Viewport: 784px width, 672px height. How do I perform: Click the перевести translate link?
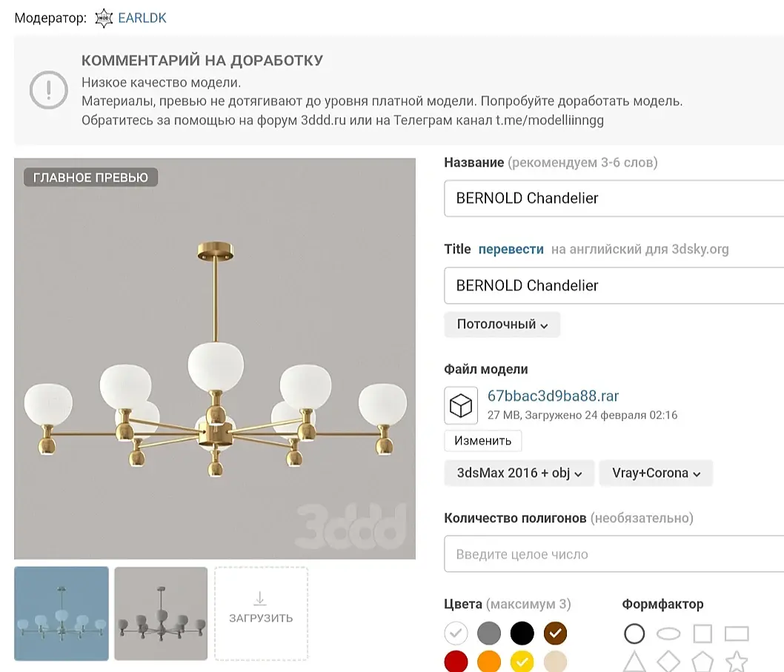coord(511,250)
